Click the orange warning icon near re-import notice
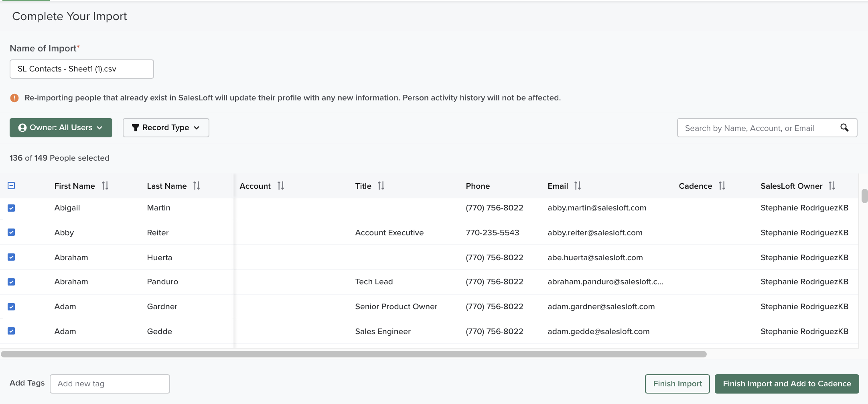868x404 pixels. [14, 98]
